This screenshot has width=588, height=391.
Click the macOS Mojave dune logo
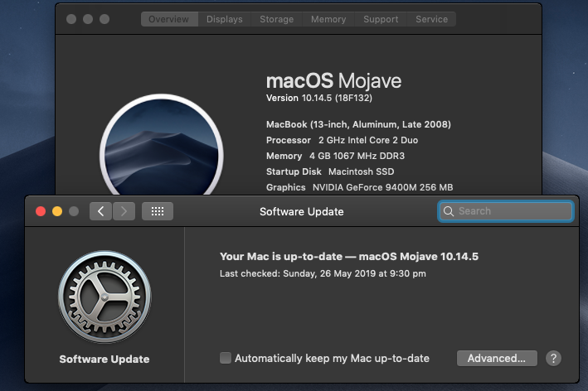coord(162,145)
